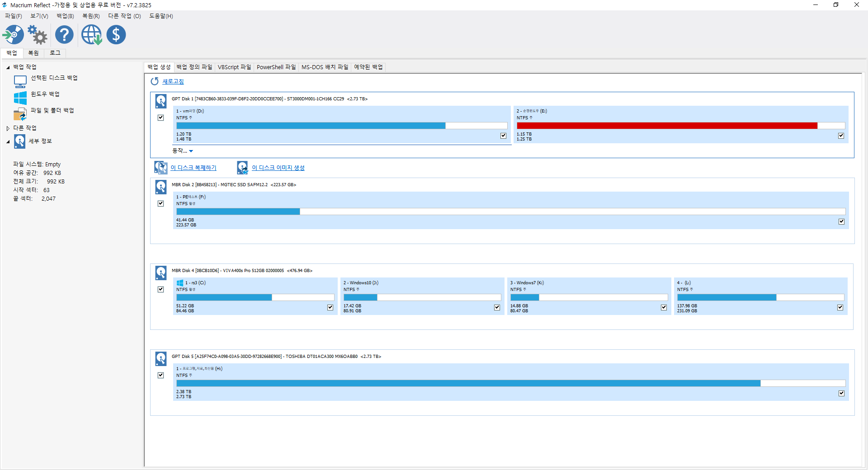Select 선택된 디스크 백업 in the sidebar
This screenshot has width=868, height=470.
pos(54,78)
